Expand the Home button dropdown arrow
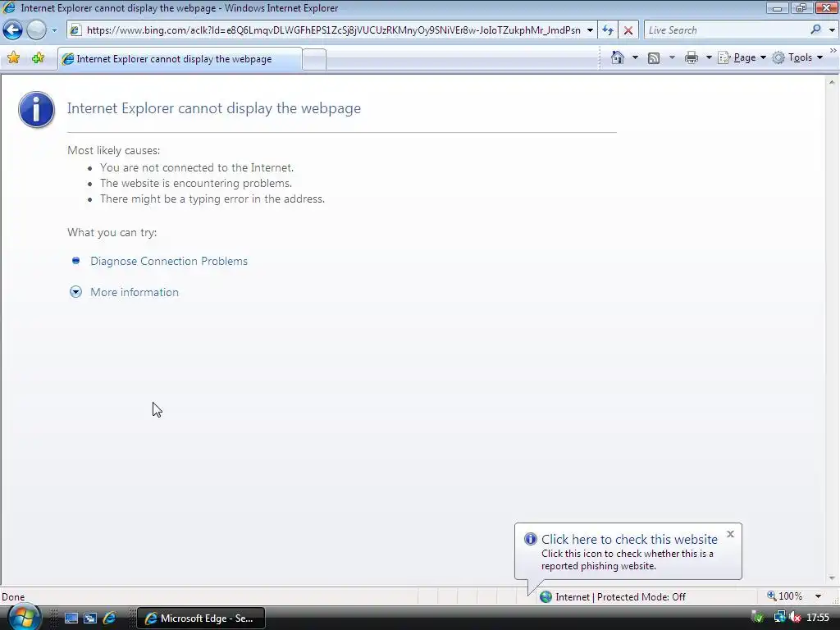 click(x=635, y=57)
